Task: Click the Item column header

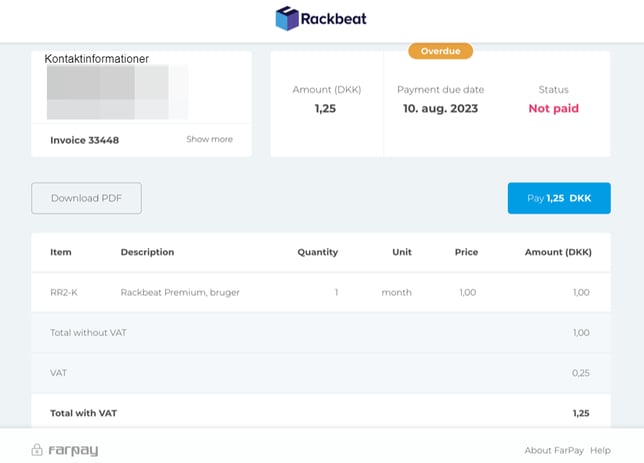Action: coord(61,252)
